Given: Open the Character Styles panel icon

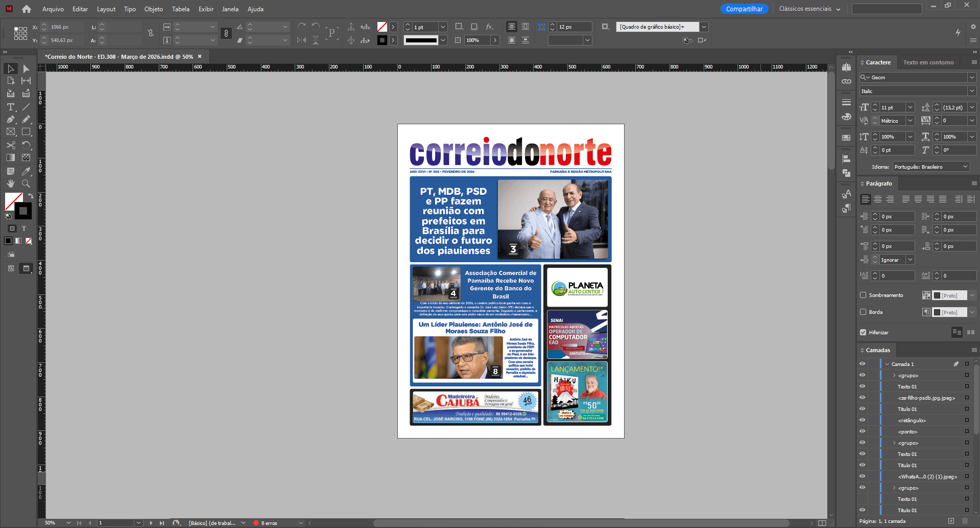Looking at the screenshot, I should [846, 194].
